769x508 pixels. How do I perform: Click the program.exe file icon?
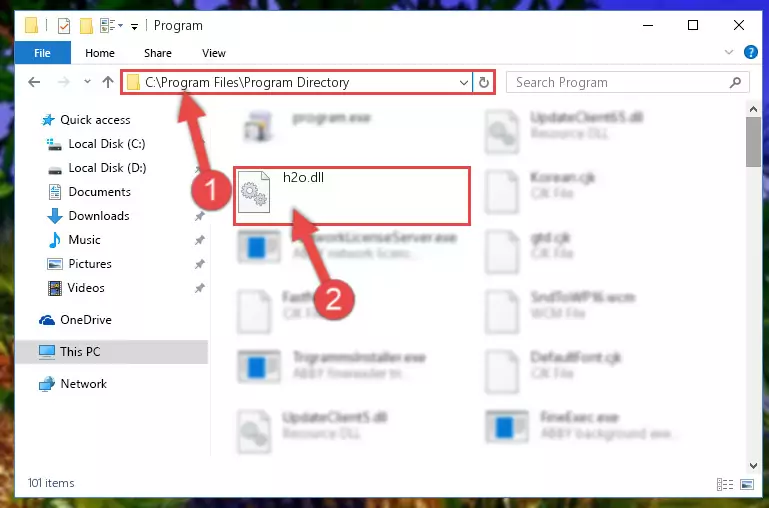pos(258,125)
